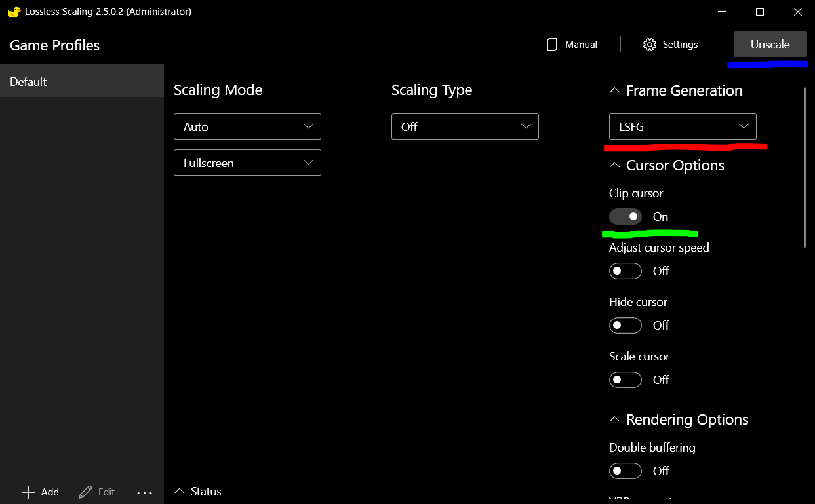Open the Fullscreen mode dropdown
This screenshot has width=815, height=504.
click(247, 163)
